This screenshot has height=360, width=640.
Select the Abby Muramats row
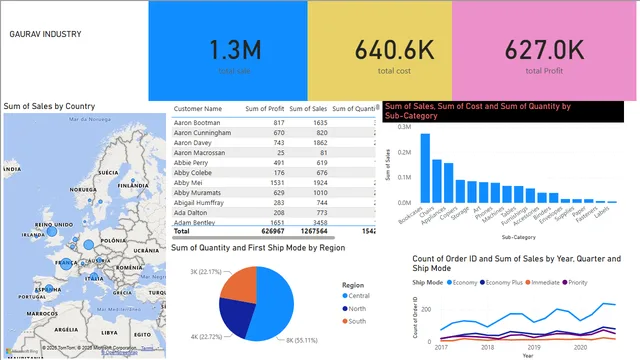point(273,193)
